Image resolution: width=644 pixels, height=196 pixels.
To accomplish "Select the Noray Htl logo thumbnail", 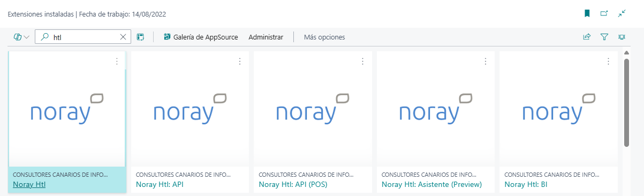I will [x=67, y=108].
